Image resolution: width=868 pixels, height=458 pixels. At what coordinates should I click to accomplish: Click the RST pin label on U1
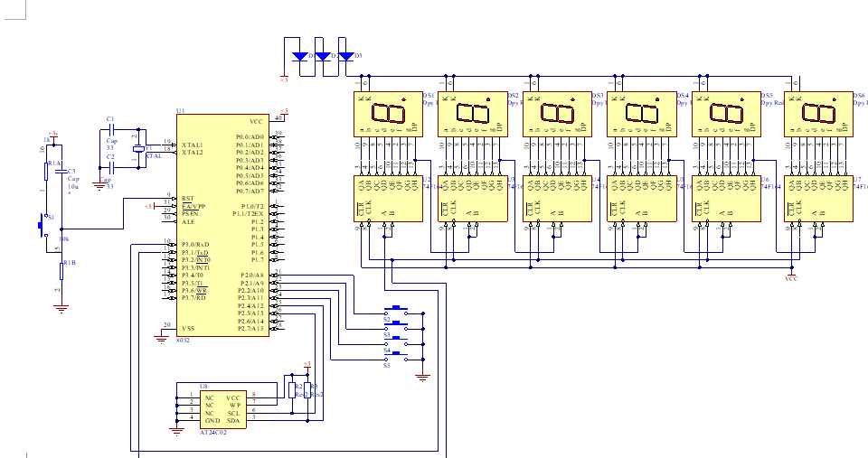click(188, 199)
